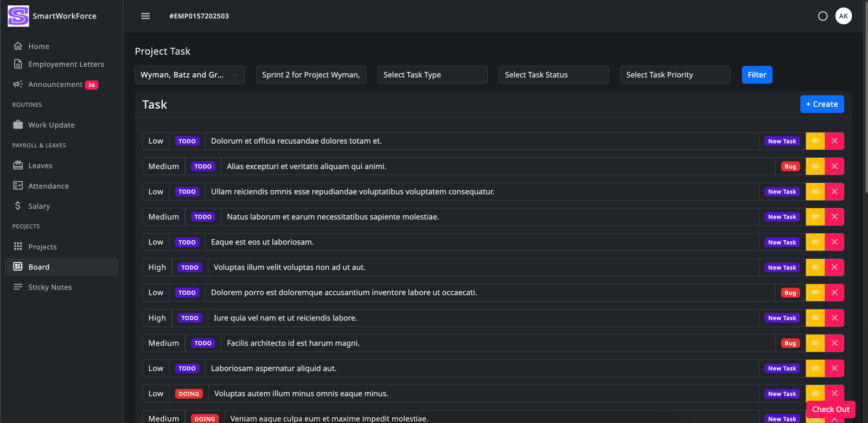
Task: Go to Sticky Notes in sidebar
Action: pos(50,287)
